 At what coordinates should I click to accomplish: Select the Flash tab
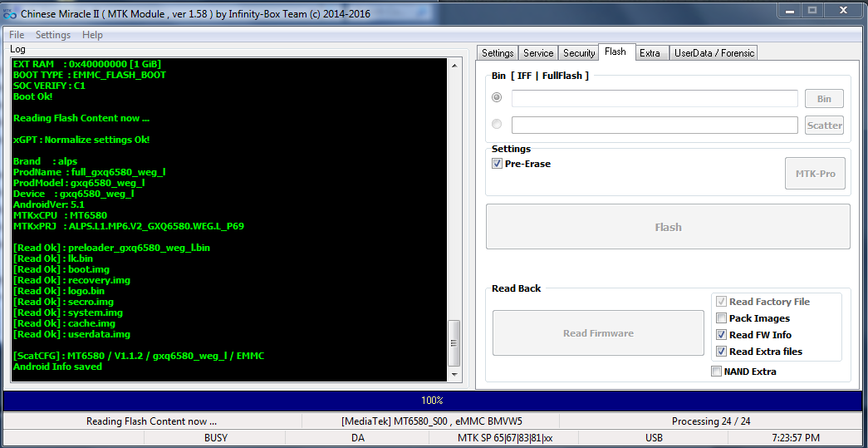(x=615, y=52)
